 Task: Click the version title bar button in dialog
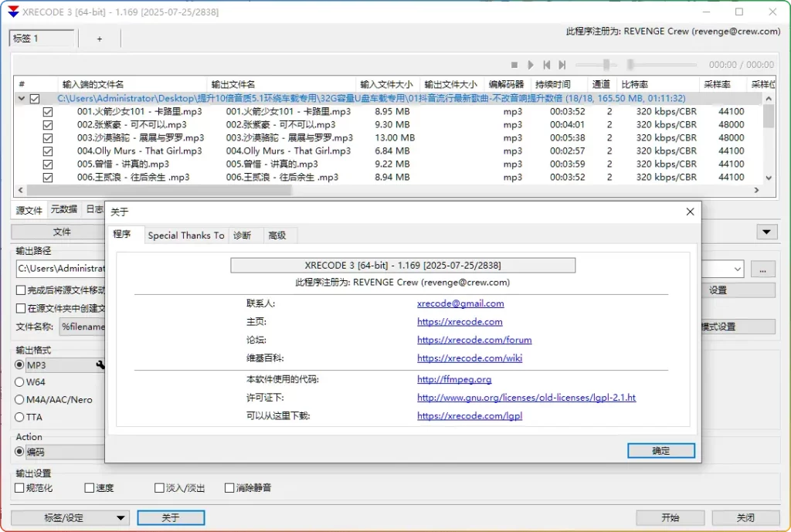tap(402, 266)
